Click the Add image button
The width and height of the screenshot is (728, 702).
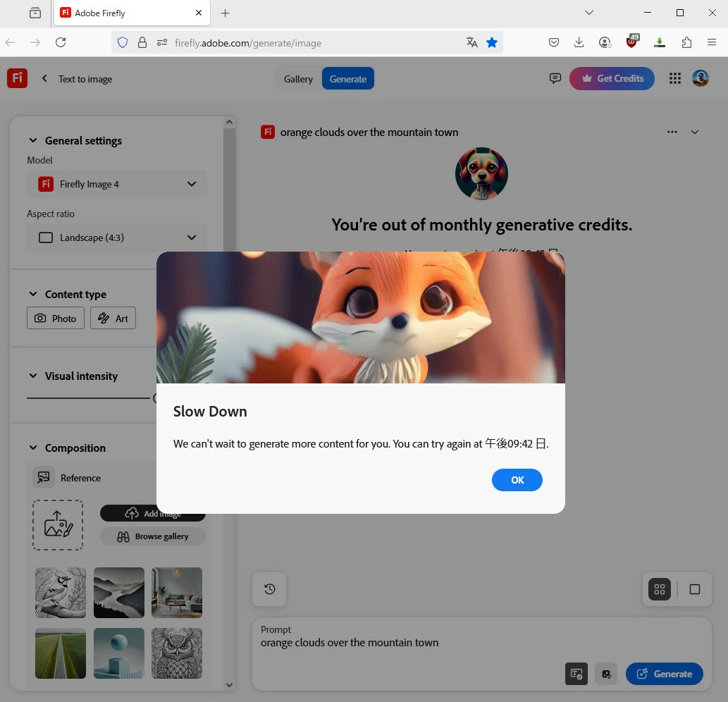[x=153, y=513]
